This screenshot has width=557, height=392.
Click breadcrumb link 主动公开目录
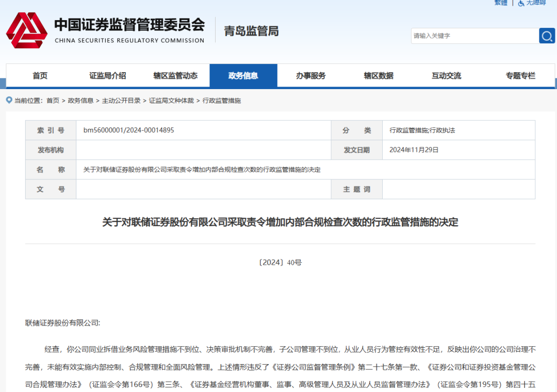click(121, 101)
